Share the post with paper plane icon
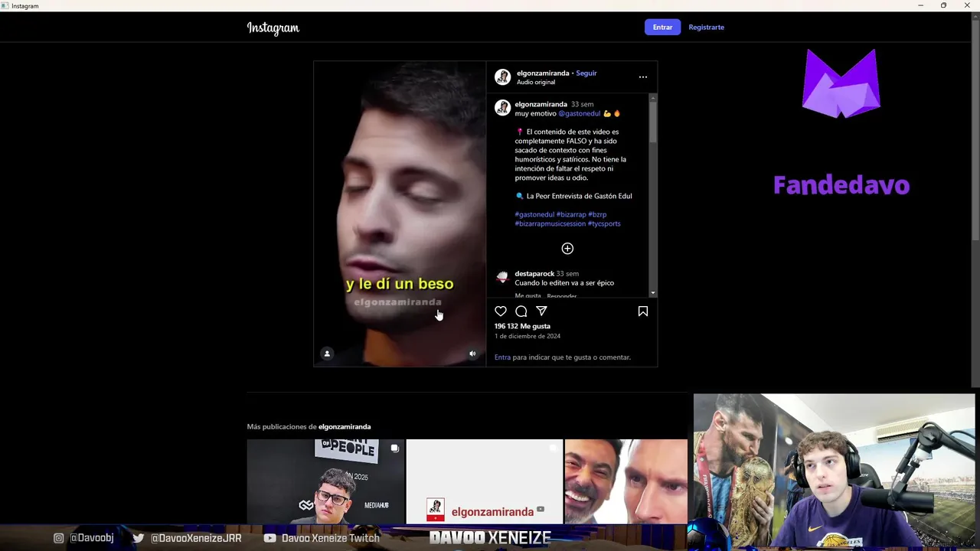This screenshot has height=551, width=980. pyautogui.click(x=541, y=311)
